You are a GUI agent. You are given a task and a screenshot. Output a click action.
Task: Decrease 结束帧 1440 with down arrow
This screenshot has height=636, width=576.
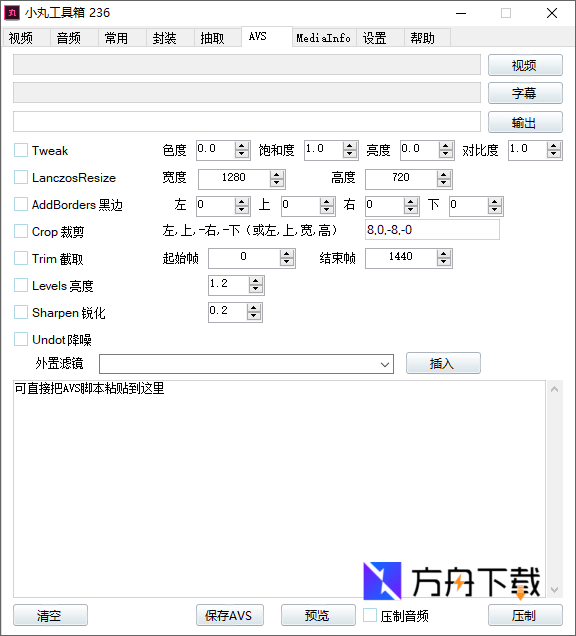[x=444, y=262]
